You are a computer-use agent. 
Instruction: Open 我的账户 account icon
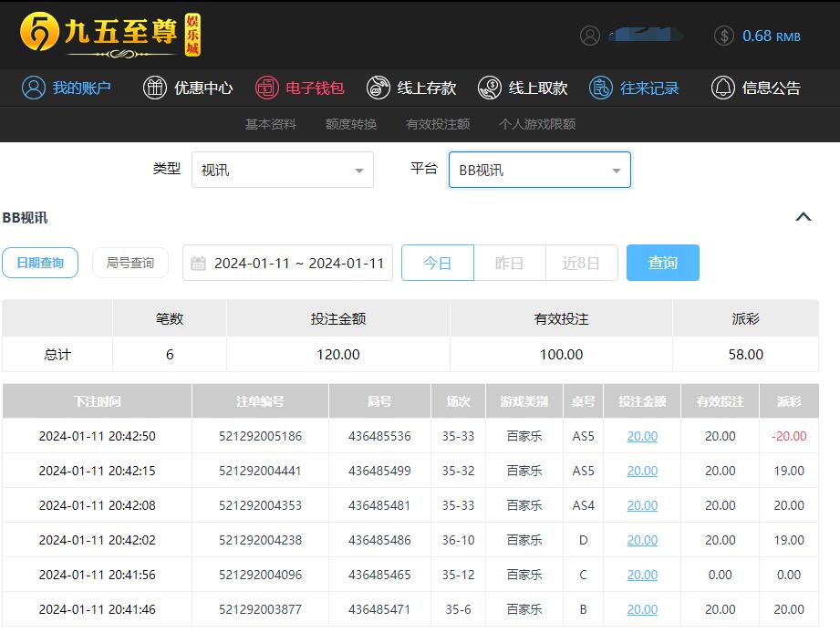(34, 88)
